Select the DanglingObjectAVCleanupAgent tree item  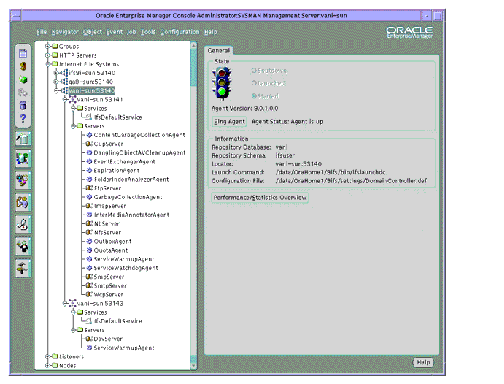click(x=139, y=153)
